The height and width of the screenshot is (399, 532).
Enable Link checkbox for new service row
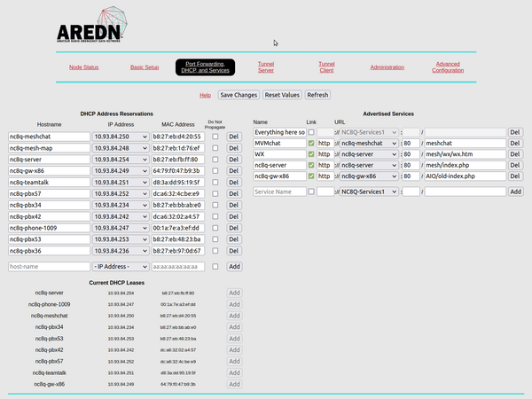click(x=311, y=192)
